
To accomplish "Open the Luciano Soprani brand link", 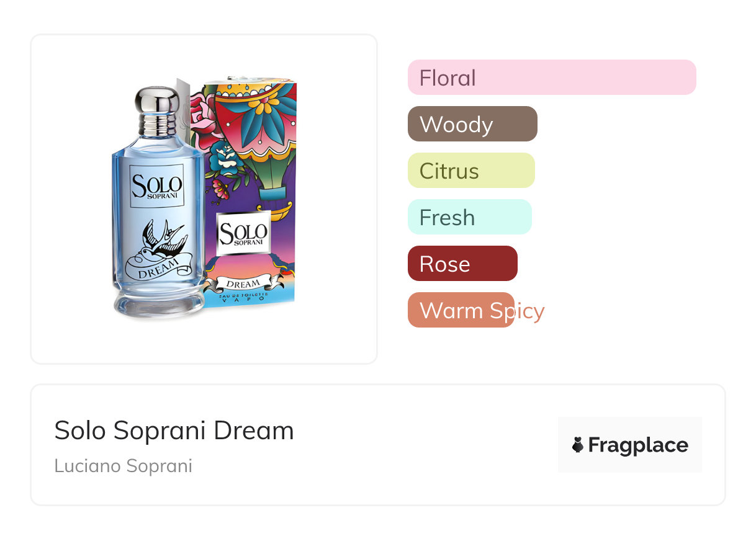I will [x=123, y=466].
